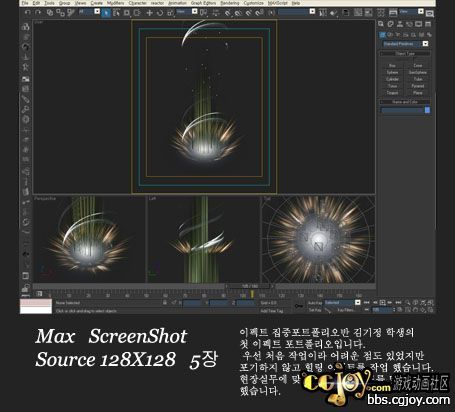Open the Modifiers menu

(115, 3)
